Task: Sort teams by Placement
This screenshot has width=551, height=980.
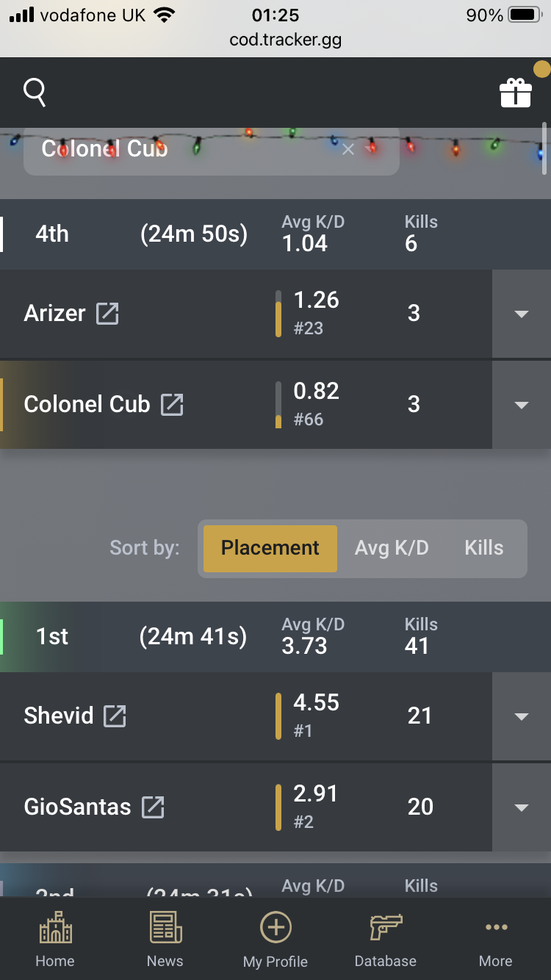Action: click(270, 548)
